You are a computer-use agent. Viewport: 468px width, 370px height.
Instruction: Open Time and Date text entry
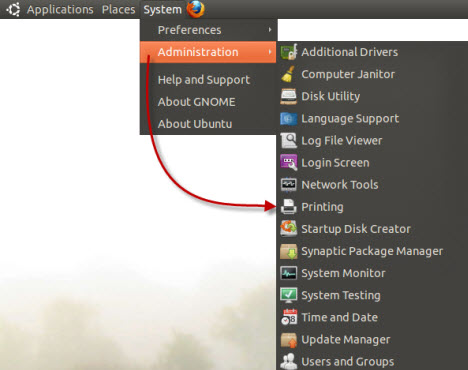point(340,317)
